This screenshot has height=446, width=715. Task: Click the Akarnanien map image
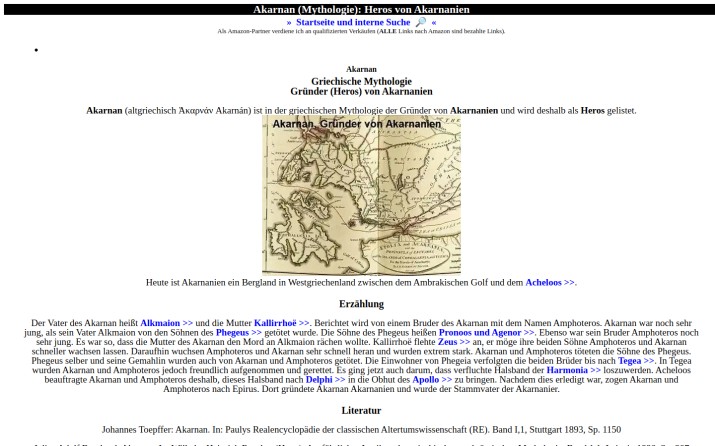(361, 195)
